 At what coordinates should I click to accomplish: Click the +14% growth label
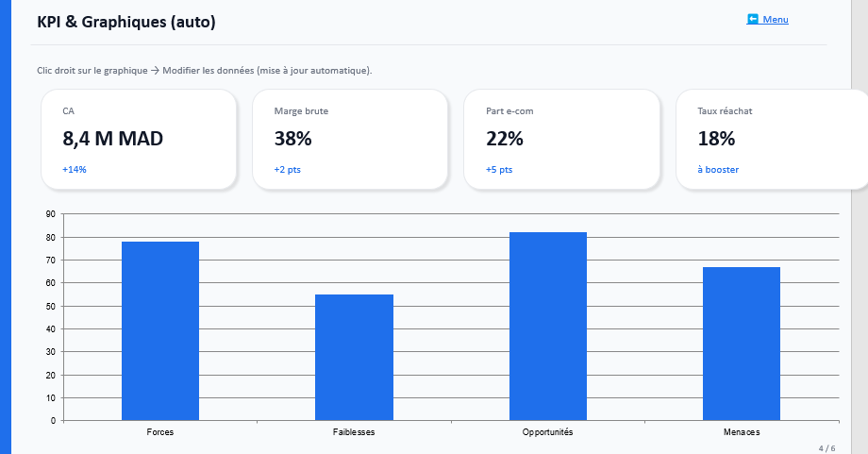[75, 170]
